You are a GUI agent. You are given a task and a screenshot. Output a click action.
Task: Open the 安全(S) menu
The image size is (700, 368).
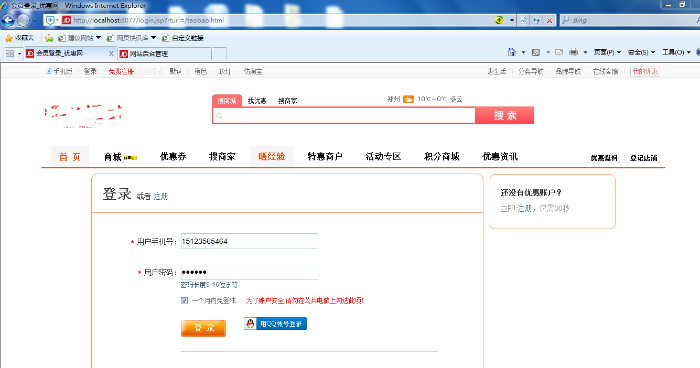click(641, 52)
